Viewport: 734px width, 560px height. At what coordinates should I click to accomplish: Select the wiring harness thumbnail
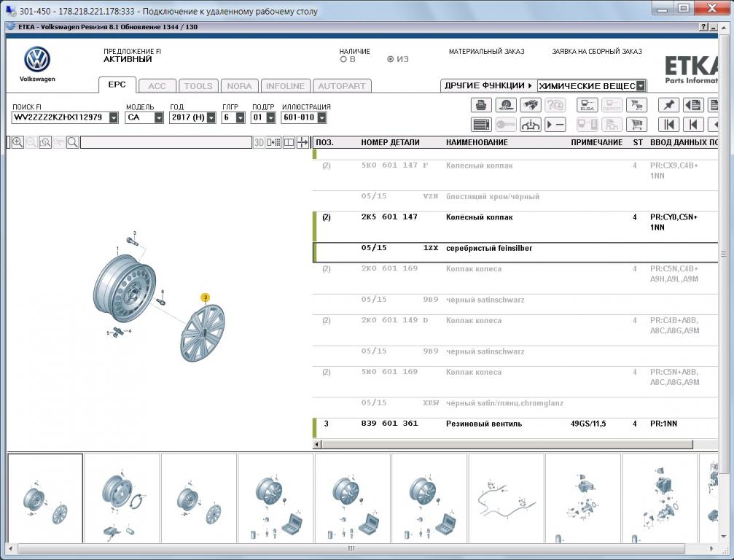click(x=506, y=498)
